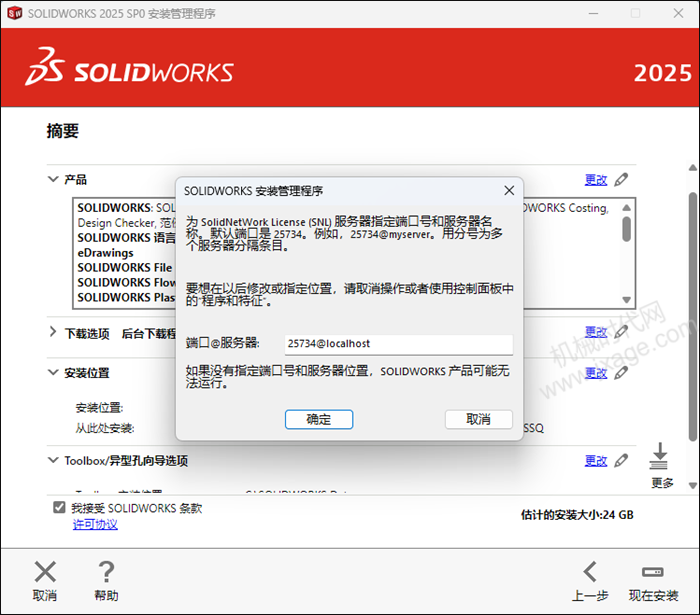
Task: Click the pencil edit icon for 下载选项
Action: click(x=621, y=332)
